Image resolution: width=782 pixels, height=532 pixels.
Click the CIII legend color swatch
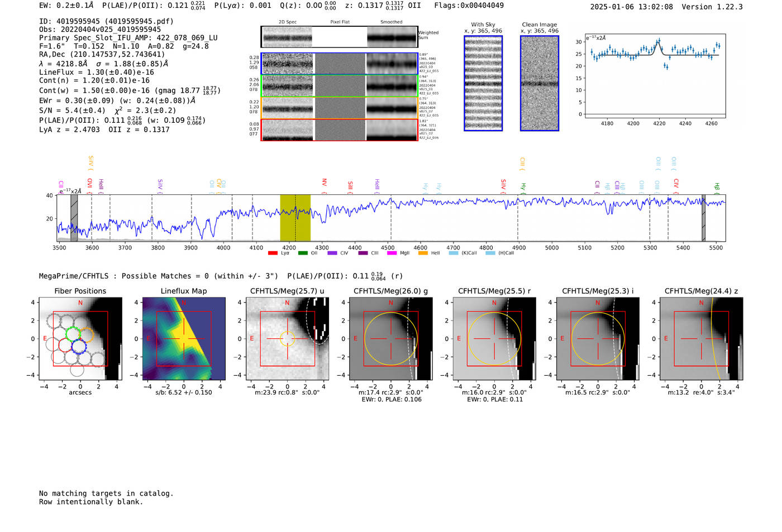click(x=363, y=253)
